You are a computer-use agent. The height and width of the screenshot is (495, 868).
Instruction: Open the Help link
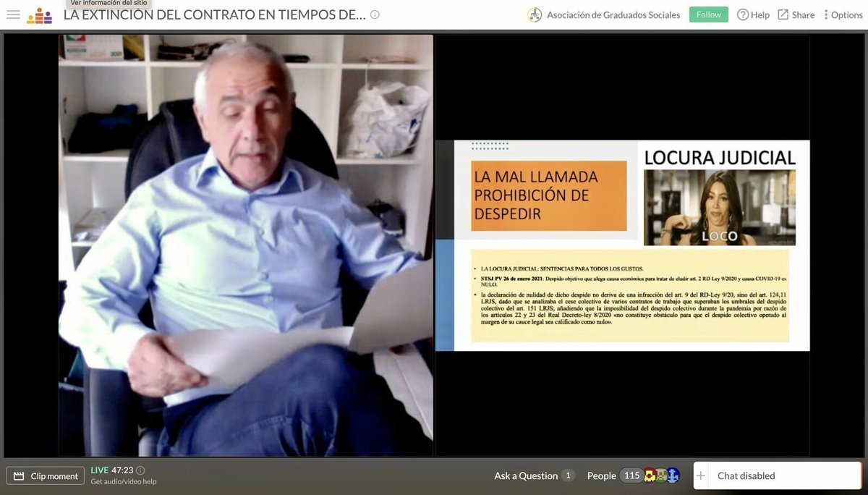(x=759, y=14)
